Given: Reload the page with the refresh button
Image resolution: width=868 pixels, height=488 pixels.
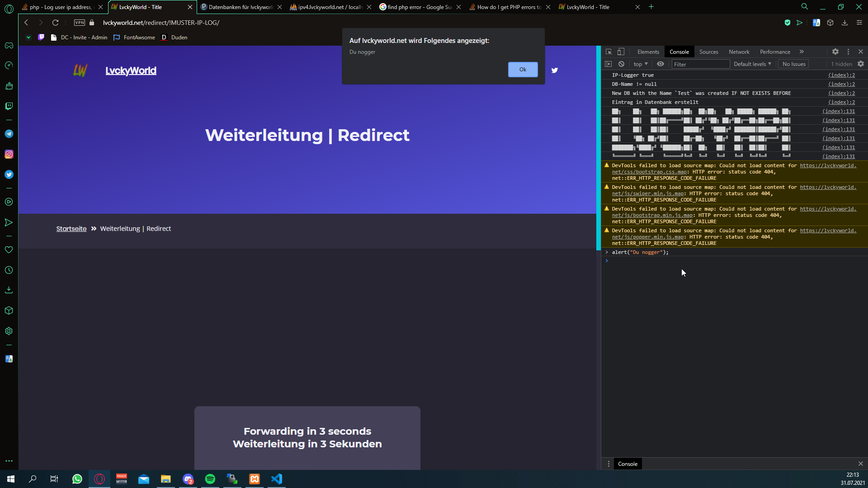Looking at the screenshot, I should pos(55,23).
